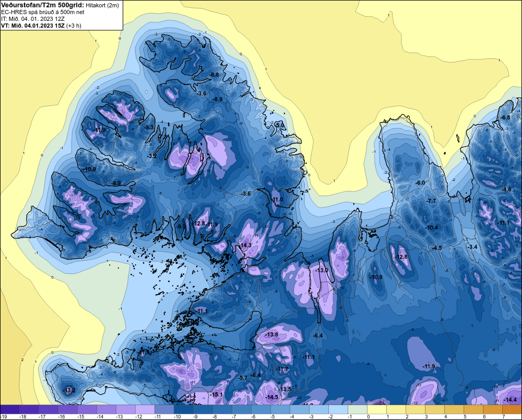Select the -13.0 temperature value
The width and height of the screenshot is (522, 420).
point(322,270)
